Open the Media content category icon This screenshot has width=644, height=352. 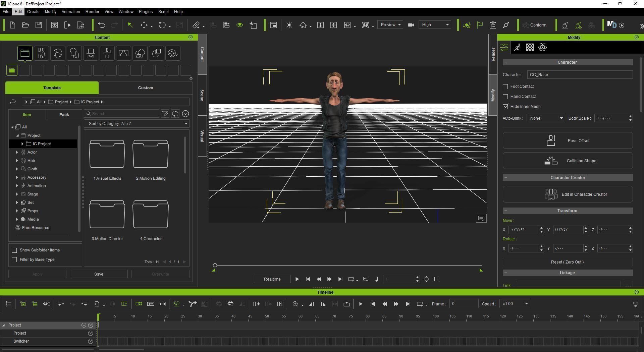coord(173,53)
